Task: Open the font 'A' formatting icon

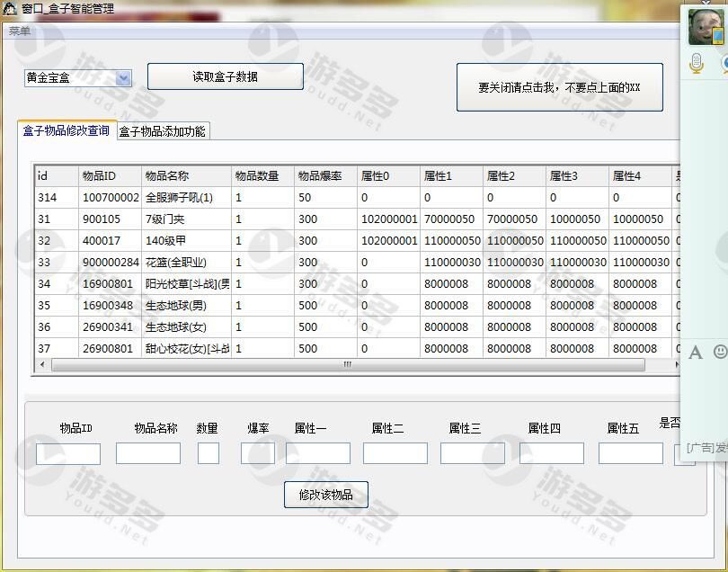Action: point(695,353)
